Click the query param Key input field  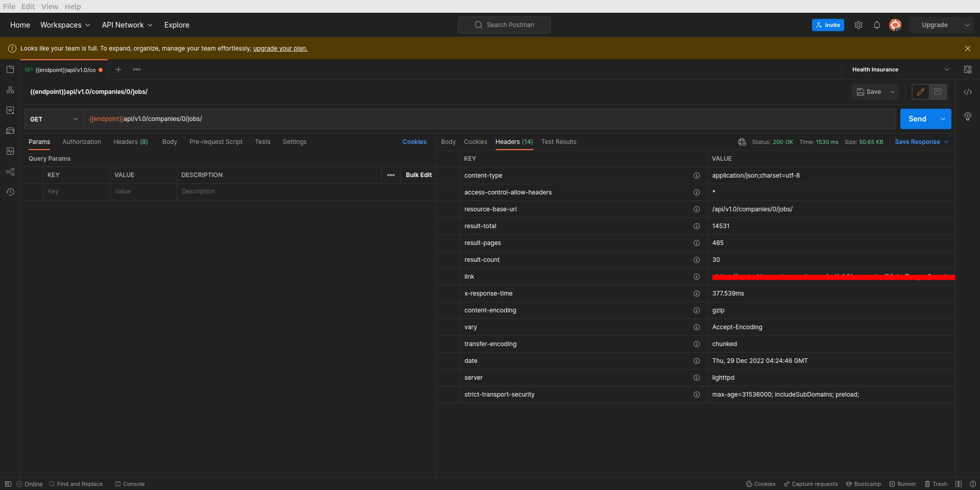click(77, 191)
